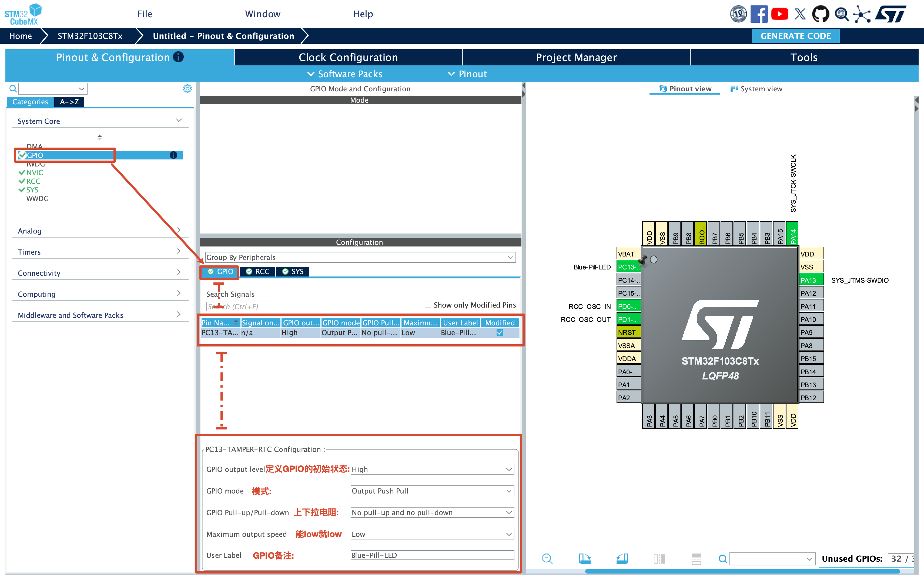Switch to the Tools tab
This screenshot has height=580, width=924.
pos(804,57)
